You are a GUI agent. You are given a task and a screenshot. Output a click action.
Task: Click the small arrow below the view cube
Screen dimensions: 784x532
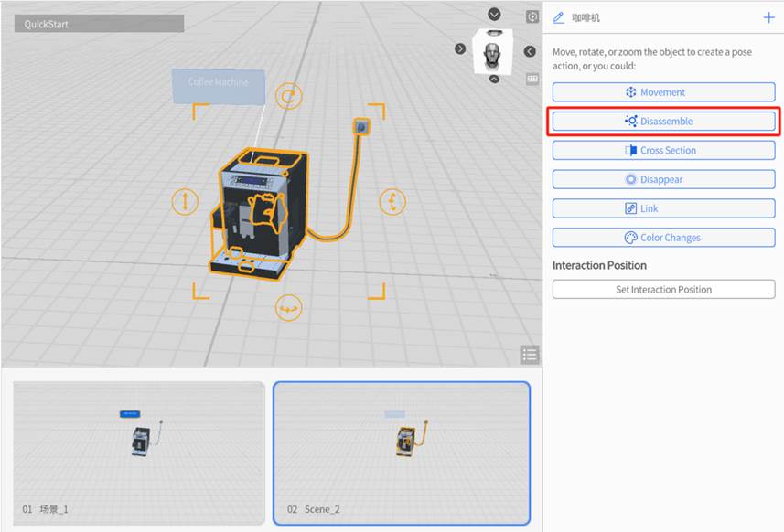point(494,80)
